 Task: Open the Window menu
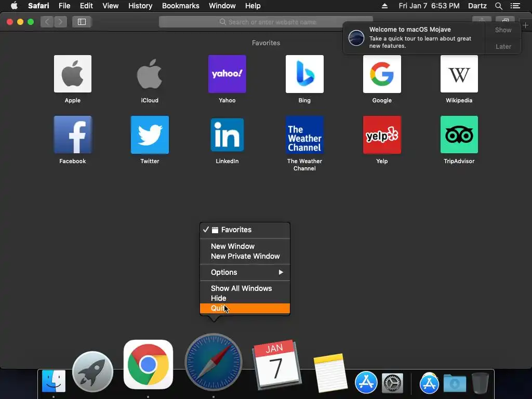222,6
